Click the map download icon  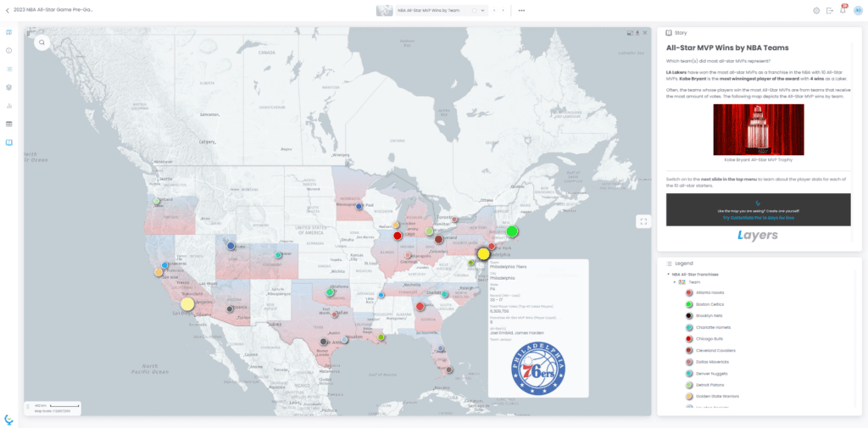(637, 33)
